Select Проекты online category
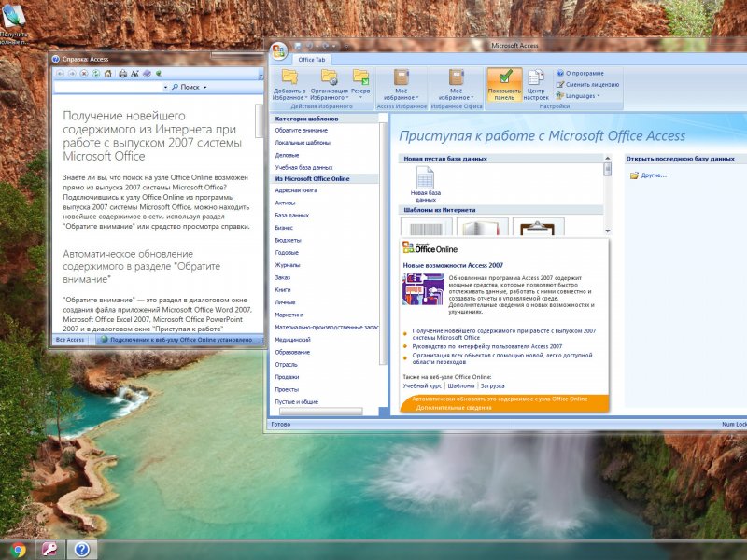 [287, 389]
